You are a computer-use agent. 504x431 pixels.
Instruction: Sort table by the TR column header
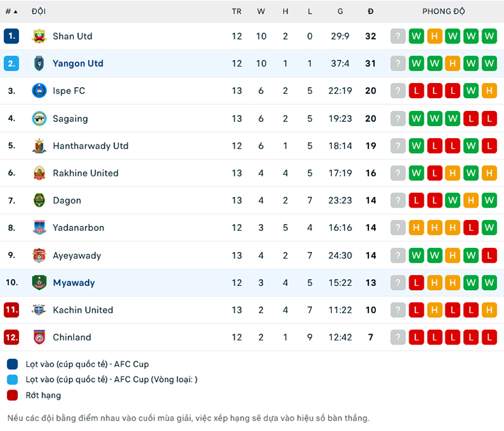tap(236, 12)
